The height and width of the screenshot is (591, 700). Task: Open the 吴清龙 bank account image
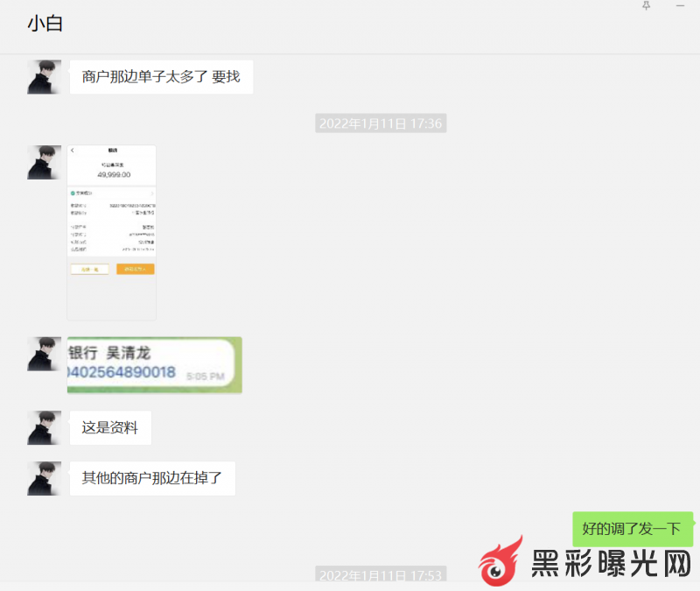click(154, 365)
